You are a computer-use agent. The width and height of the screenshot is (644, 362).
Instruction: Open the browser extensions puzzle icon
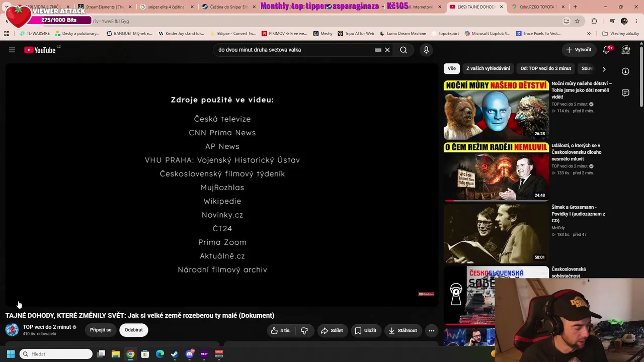point(594,21)
